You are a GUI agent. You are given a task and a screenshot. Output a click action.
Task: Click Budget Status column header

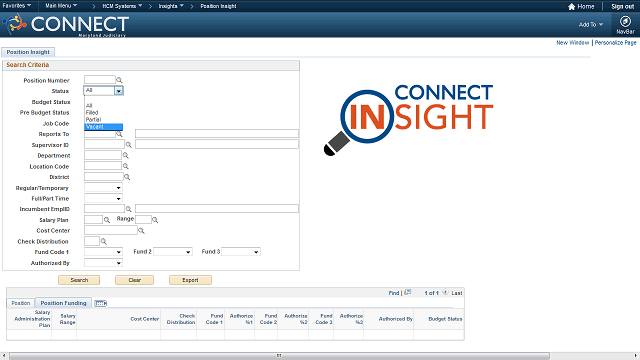pos(445,319)
